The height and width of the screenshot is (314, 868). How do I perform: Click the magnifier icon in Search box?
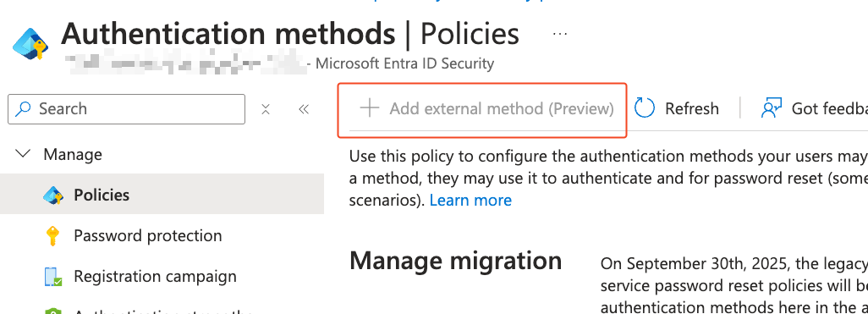click(23, 108)
